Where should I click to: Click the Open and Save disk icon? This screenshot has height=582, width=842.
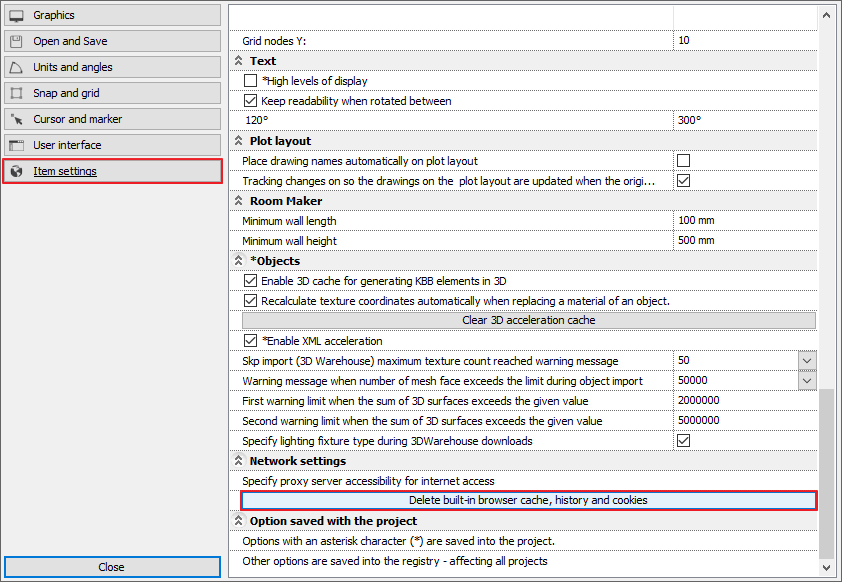point(17,41)
